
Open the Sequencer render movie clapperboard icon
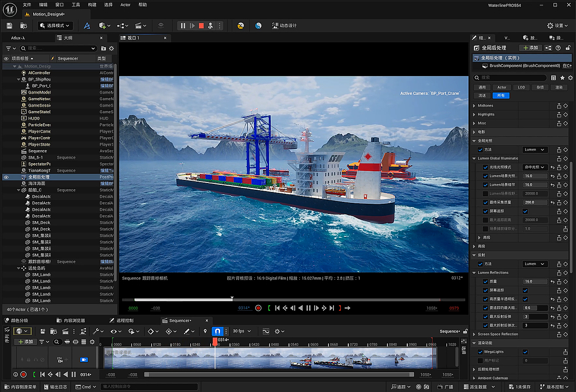point(65,331)
